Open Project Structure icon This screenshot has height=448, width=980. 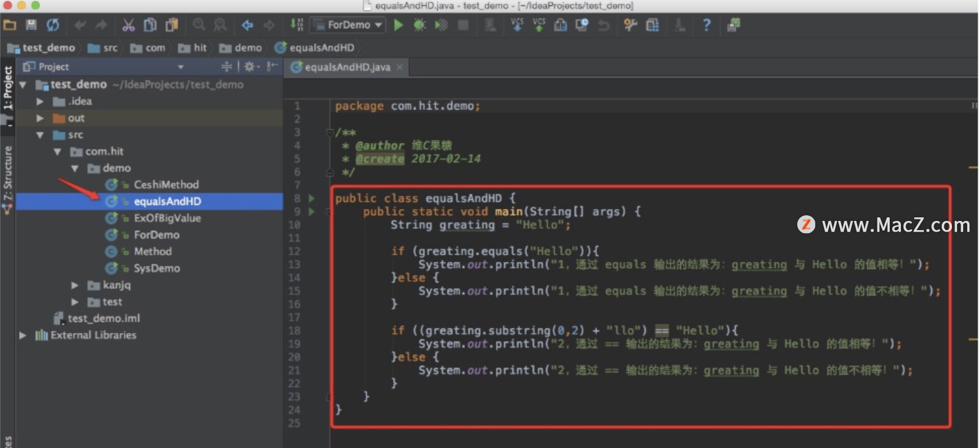tap(652, 25)
